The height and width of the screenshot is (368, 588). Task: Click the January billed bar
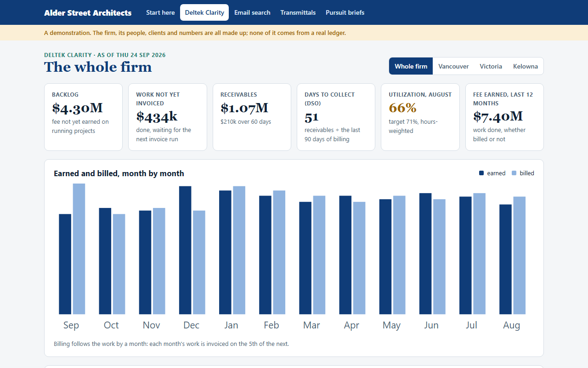pos(239,250)
